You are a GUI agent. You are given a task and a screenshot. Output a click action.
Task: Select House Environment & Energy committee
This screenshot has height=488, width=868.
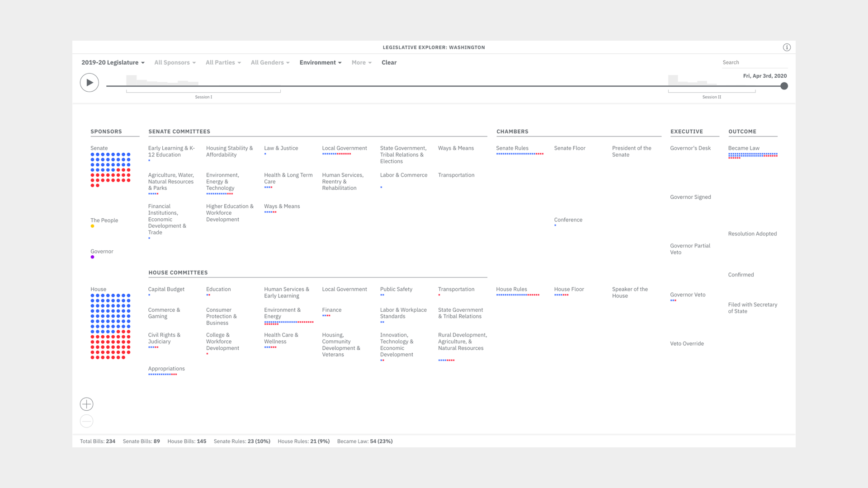[x=282, y=313]
